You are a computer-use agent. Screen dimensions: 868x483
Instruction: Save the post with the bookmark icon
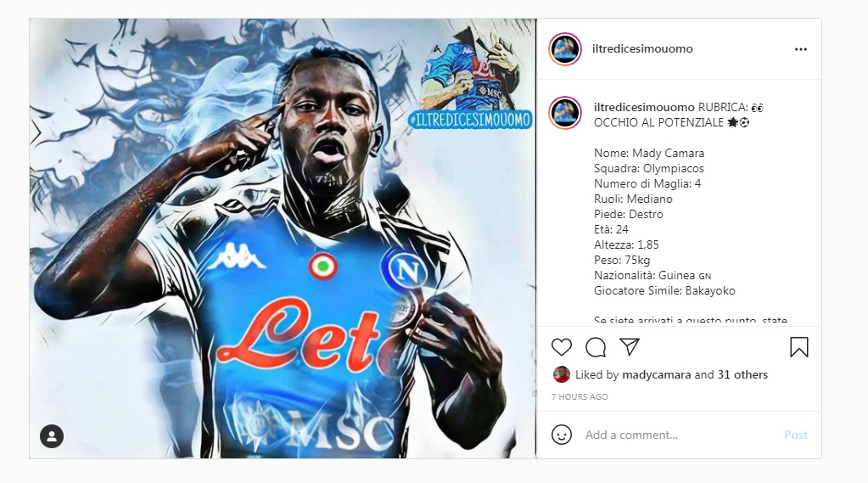pos(798,347)
